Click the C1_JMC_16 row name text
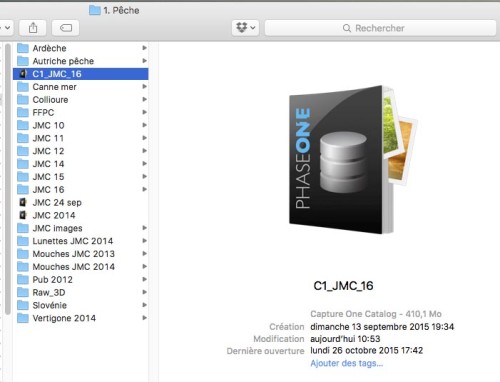Screen dimensions: 500x382 pos(57,74)
